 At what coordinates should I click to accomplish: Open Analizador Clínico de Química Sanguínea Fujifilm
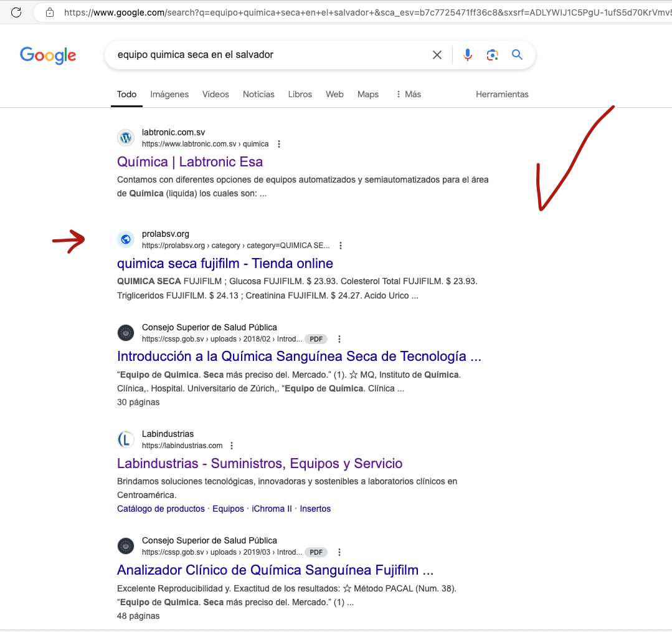click(x=275, y=570)
